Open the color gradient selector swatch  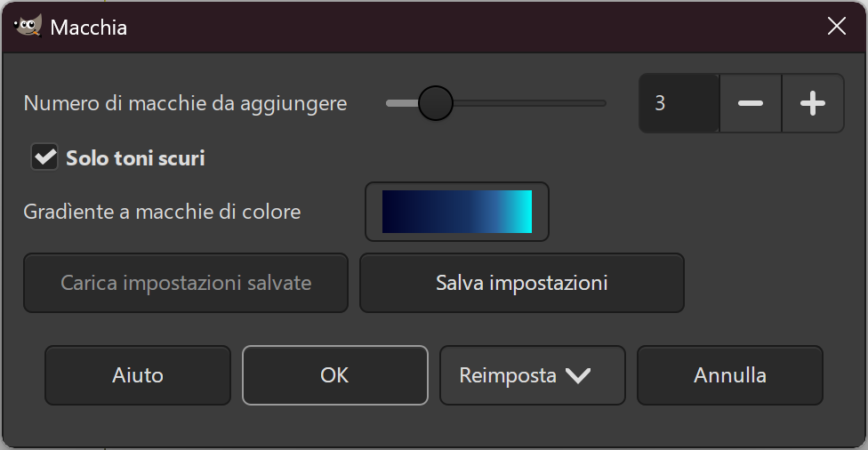[x=457, y=212]
